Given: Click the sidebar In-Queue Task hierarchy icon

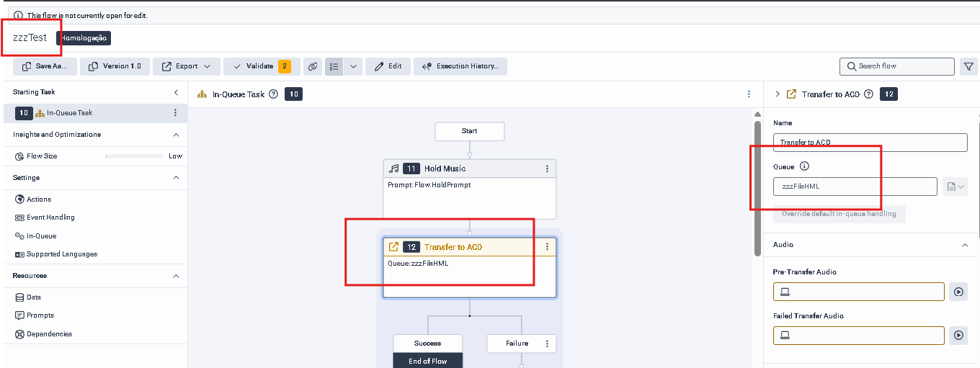Looking at the screenshot, I should [40, 113].
